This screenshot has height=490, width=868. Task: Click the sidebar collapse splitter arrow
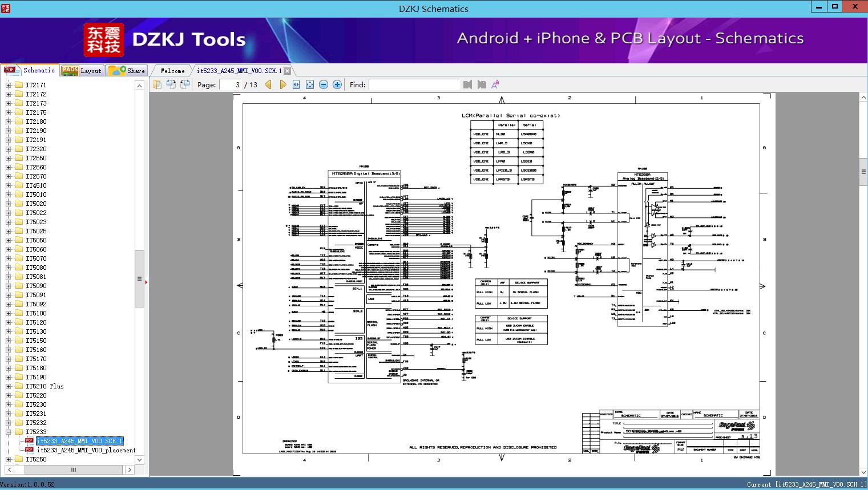point(147,282)
